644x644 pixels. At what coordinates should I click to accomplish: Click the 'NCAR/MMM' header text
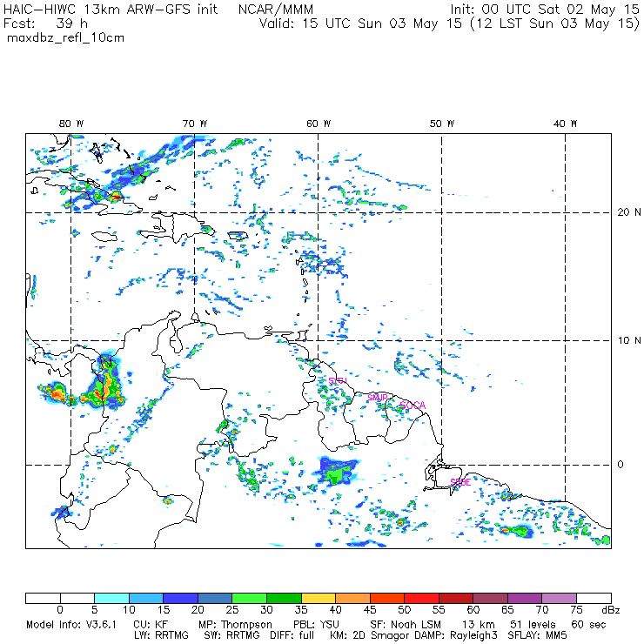(276, 10)
